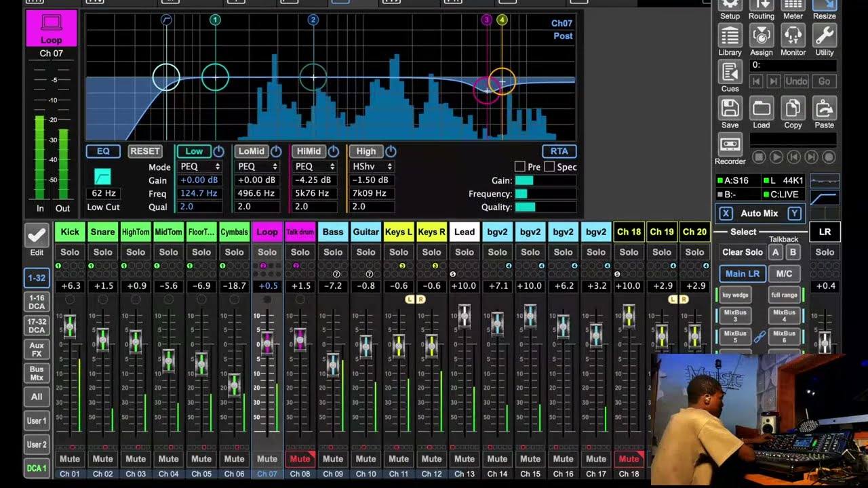Open the LoMid band Mode dropdown
The image size is (868, 488).
pos(258,166)
